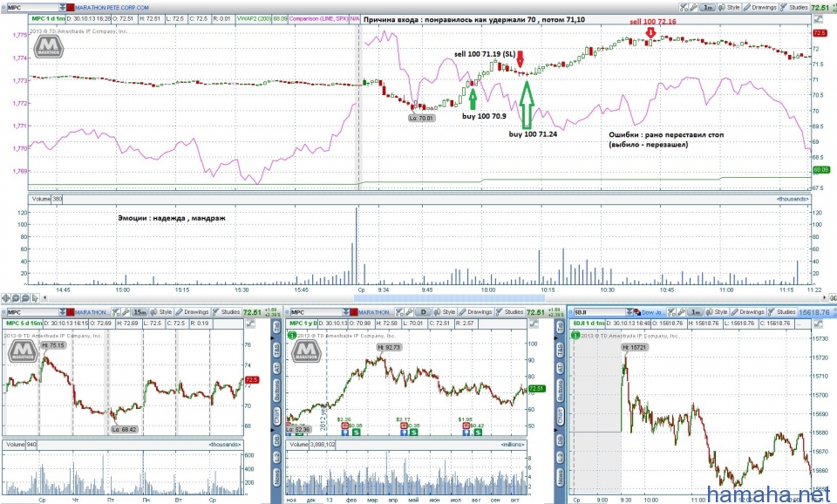Click the left scroll arrow of the time scrollbar
Screen dimensions: 837x504
[44, 298]
